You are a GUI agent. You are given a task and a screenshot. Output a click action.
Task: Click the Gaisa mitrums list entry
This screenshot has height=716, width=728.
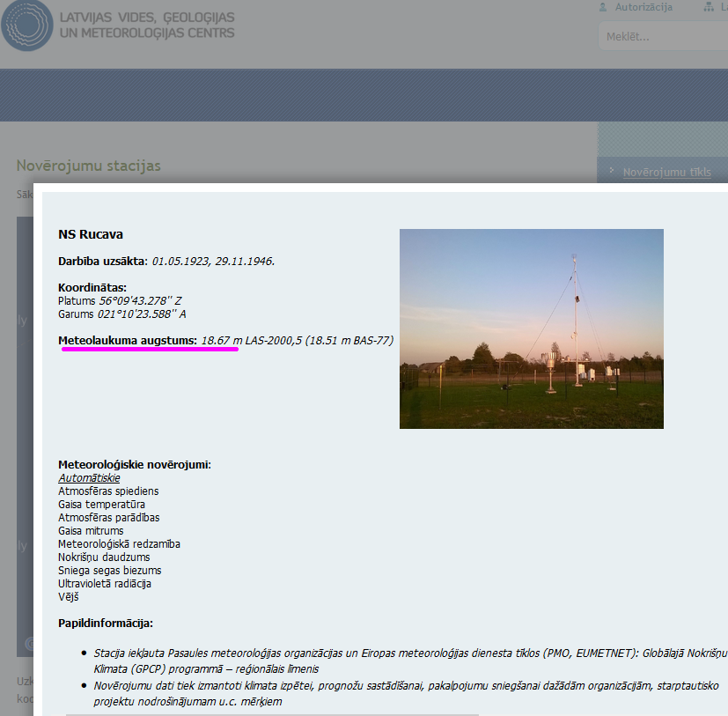91,531
